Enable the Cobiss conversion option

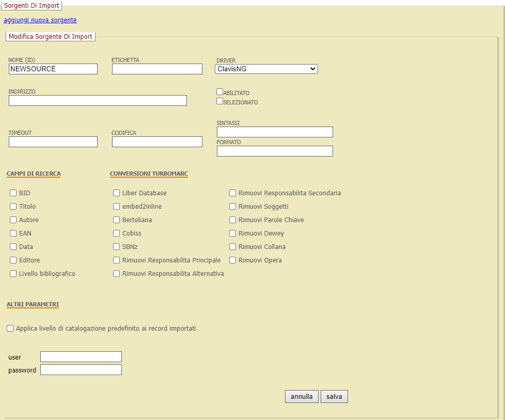tap(116, 233)
